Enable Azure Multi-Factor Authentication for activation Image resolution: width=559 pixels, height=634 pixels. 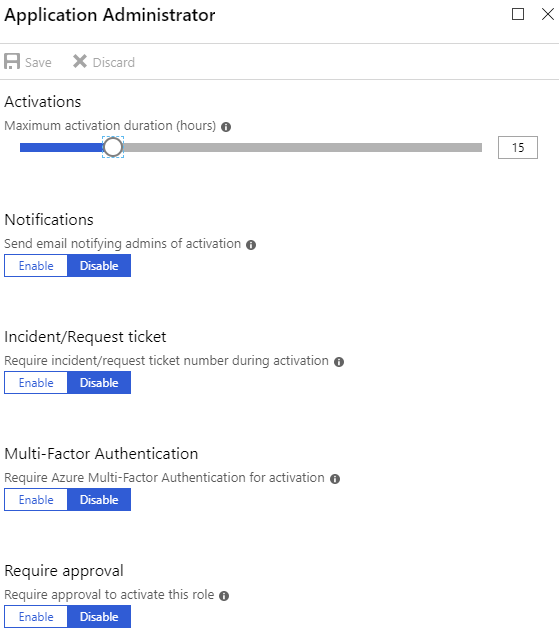[36, 499]
